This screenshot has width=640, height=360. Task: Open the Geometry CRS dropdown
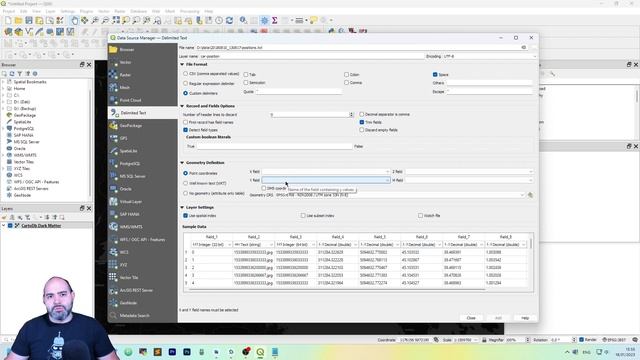coord(400,195)
